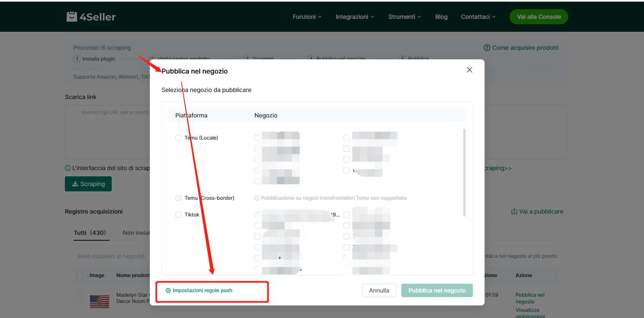644x318 pixels.
Task: Click the Annulla button
Action: coord(379,290)
